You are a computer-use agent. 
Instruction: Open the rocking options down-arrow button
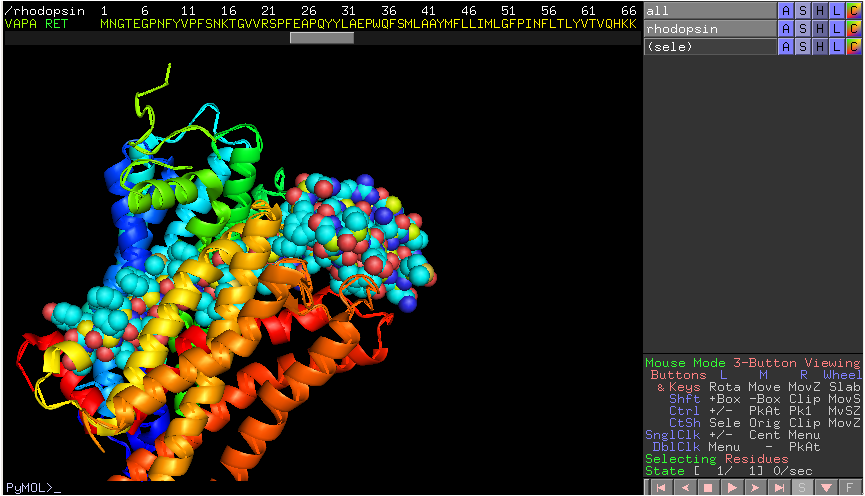coord(826,487)
